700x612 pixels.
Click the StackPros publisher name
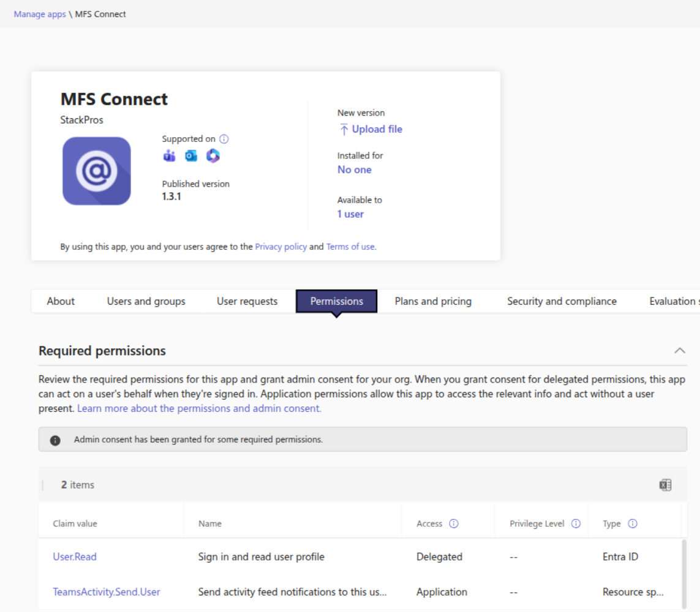(81, 120)
